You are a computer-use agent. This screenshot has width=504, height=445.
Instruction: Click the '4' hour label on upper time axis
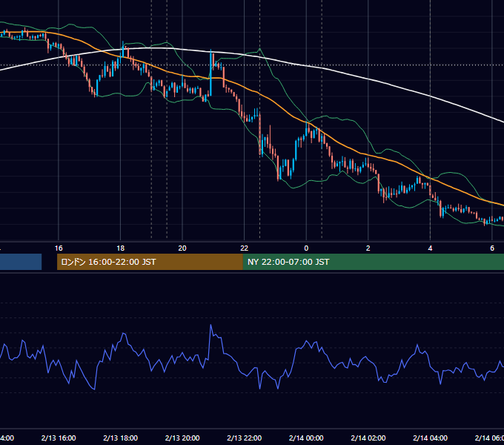tap(430, 248)
